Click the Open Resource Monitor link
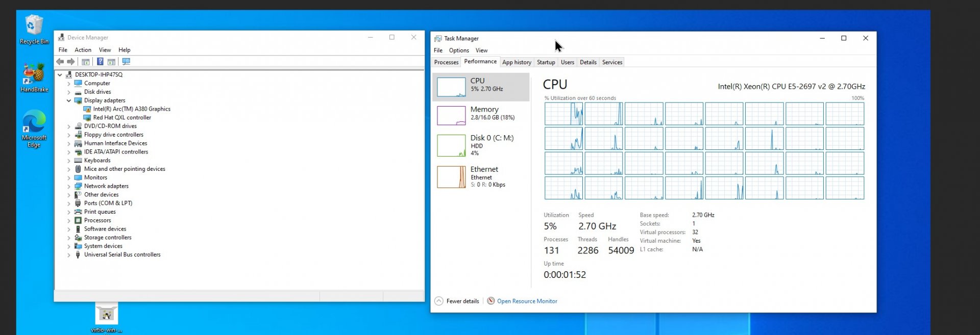Image resolution: width=980 pixels, height=335 pixels. coord(527,301)
